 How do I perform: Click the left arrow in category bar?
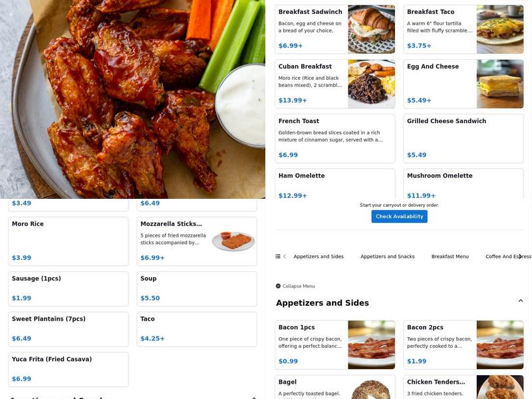point(285,257)
